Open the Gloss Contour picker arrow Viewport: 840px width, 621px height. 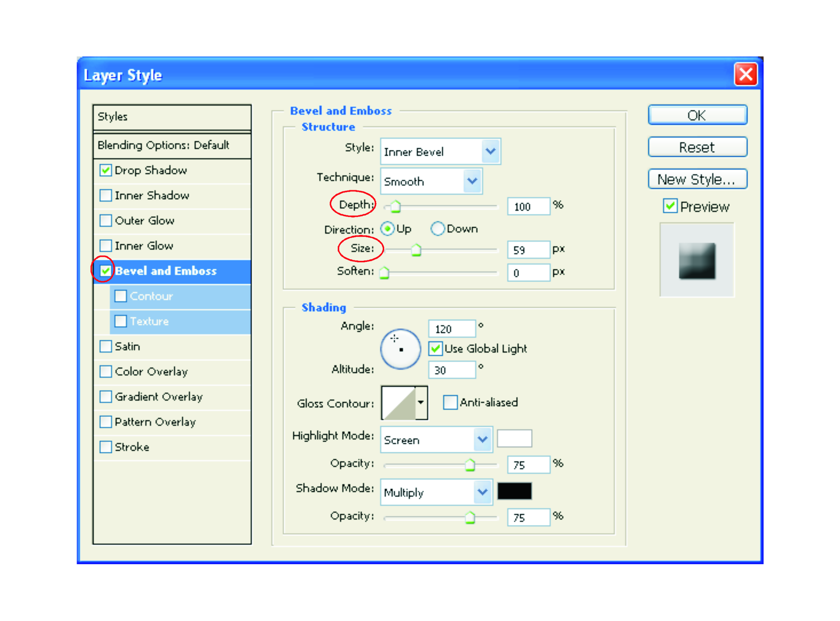coord(421,403)
